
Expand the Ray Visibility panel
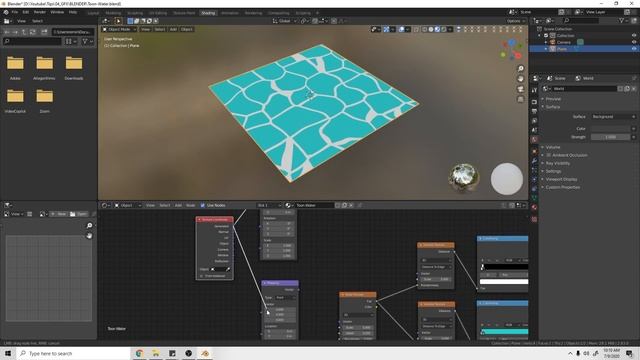tap(558, 163)
